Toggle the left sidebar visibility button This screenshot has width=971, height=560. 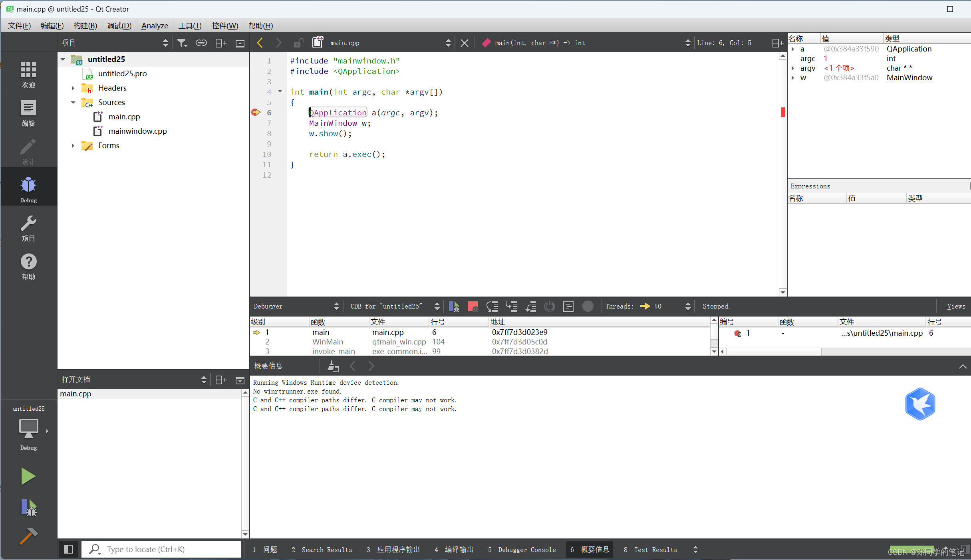(x=68, y=549)
